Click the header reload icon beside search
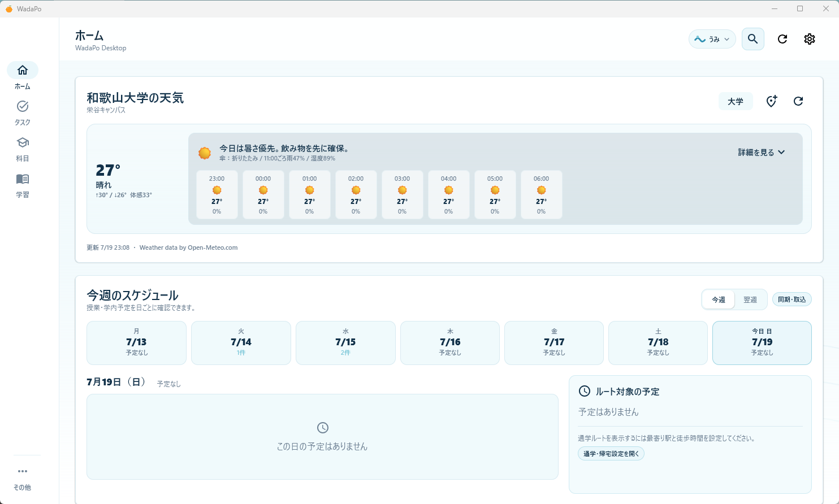 [x=782, y=39]
